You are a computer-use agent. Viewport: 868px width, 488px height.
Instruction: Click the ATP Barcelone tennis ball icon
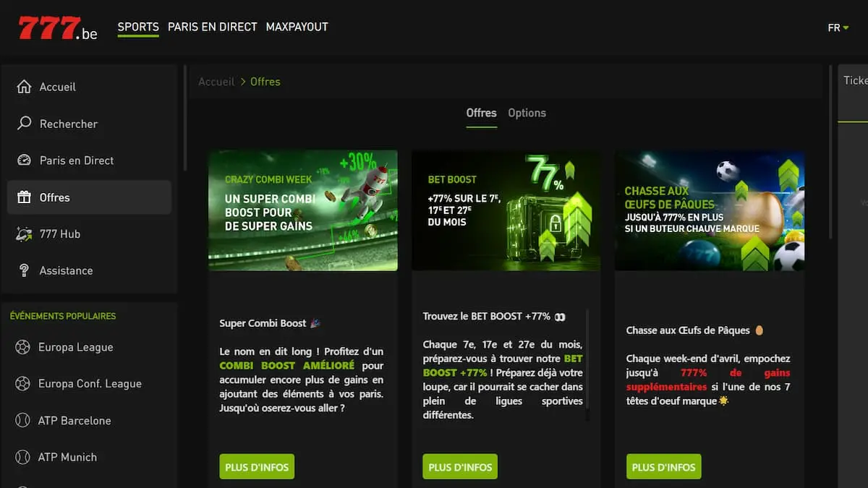click(x=22, y=421)
